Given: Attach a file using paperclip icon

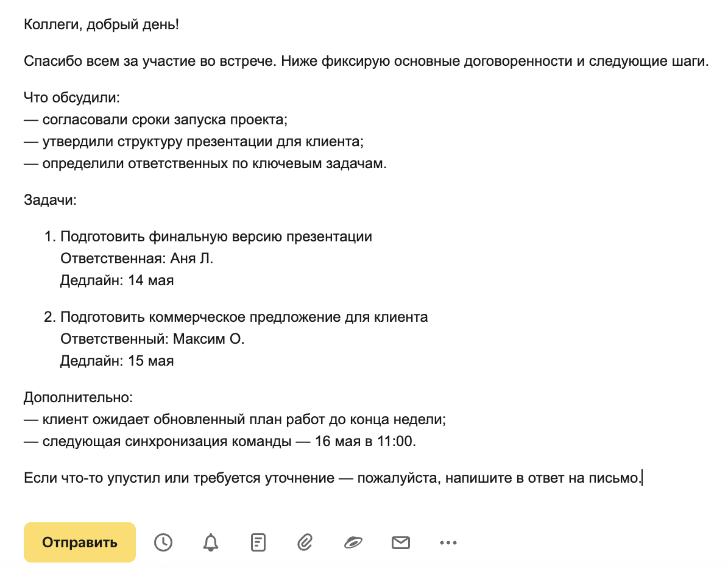Looking at the screenshot, I should [x=305, y=542].
